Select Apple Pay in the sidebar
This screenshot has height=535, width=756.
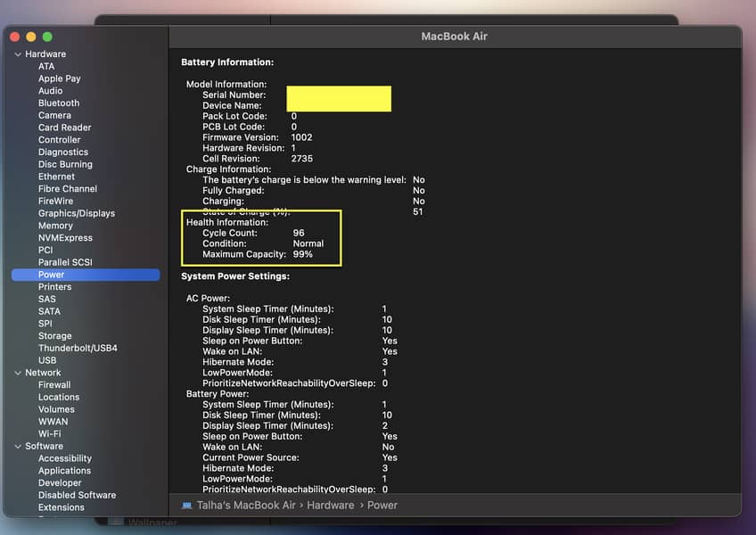point(59,78)
